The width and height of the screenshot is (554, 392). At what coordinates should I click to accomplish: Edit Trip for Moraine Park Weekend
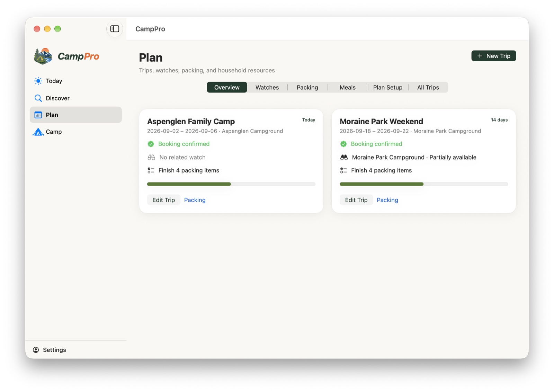(x=356, y=200)
